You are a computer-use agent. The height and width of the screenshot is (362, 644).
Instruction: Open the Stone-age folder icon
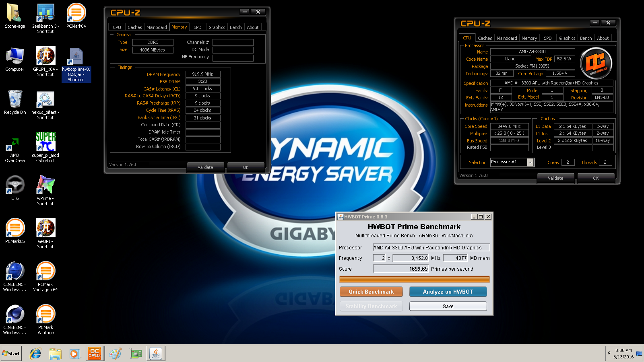point(15,16)
